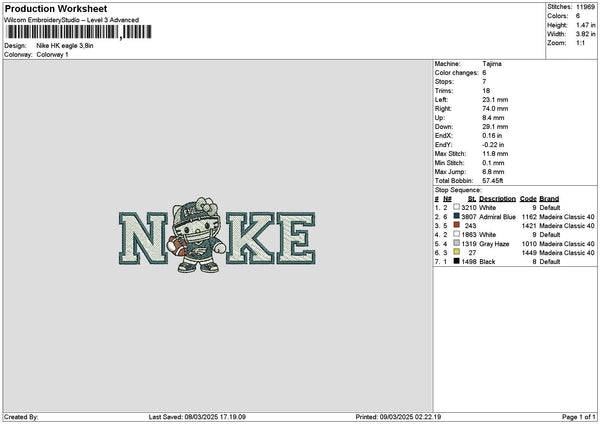Click the "Page 1 of 1" indicator
600x424 pixels.
[579, 417]
